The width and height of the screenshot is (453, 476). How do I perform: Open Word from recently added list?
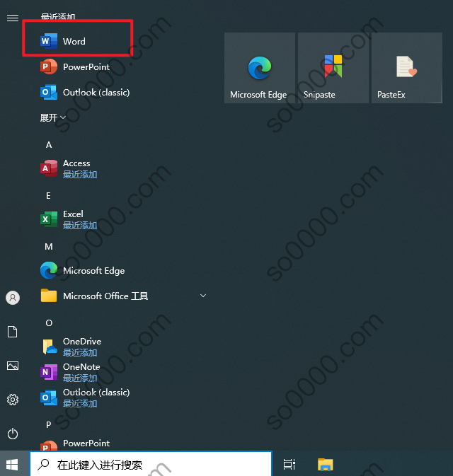point(77,41)
